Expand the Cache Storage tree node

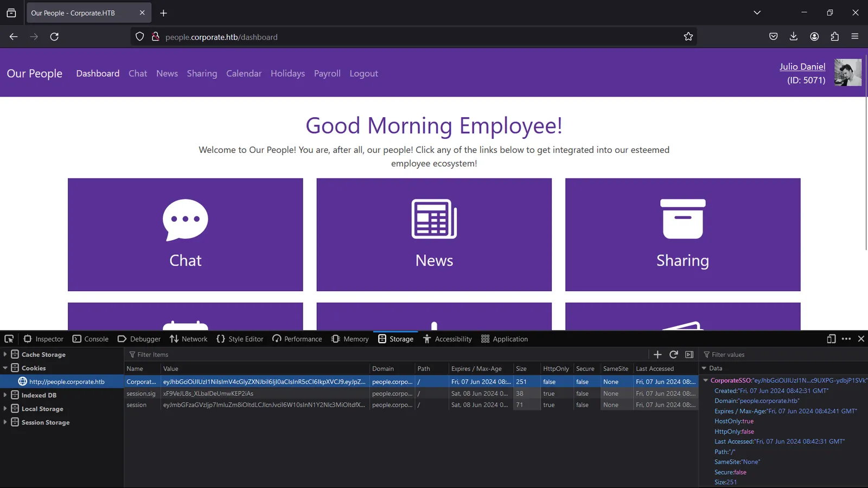[x=5, y=354]
